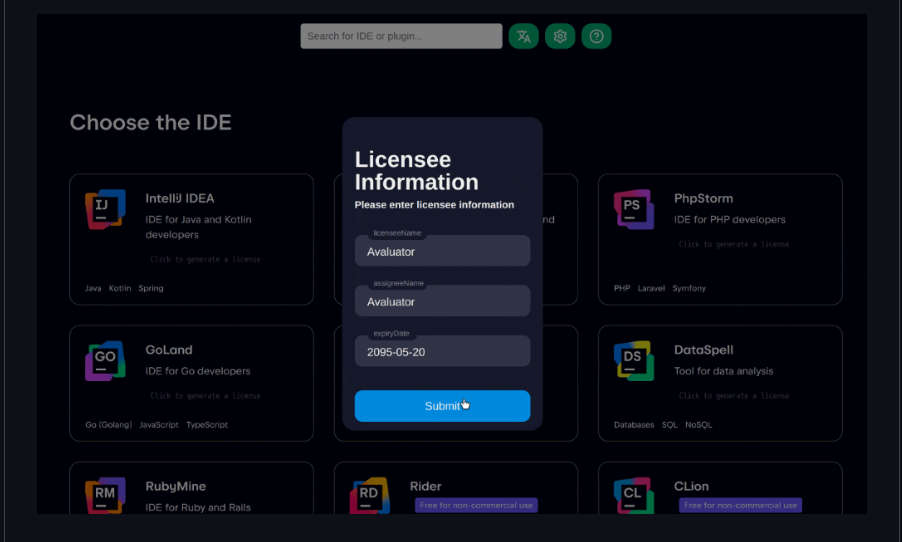902x542 pixels.
Task: Click the Spring tag
Action: click(x=151, y=288)
